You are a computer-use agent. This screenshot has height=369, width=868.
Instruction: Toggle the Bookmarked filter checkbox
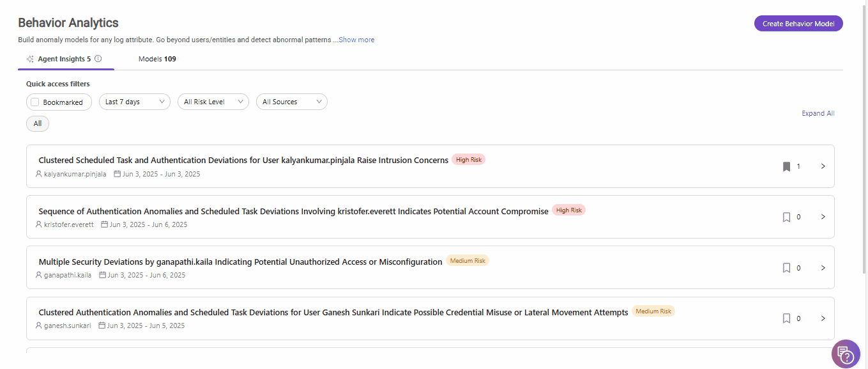click(35, 102)
